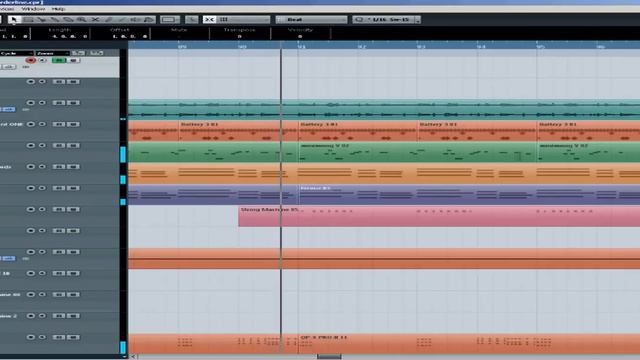Click the Mute field in info line
640x360 pixels.
click(179, 36)
